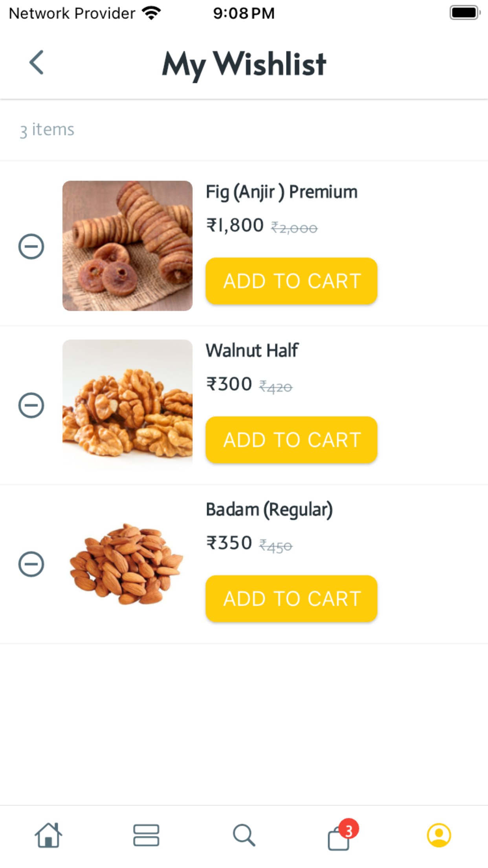This screenshot has height=868, width=488.
Task: Open the profile account tab icon
Action: pos(439,835)
